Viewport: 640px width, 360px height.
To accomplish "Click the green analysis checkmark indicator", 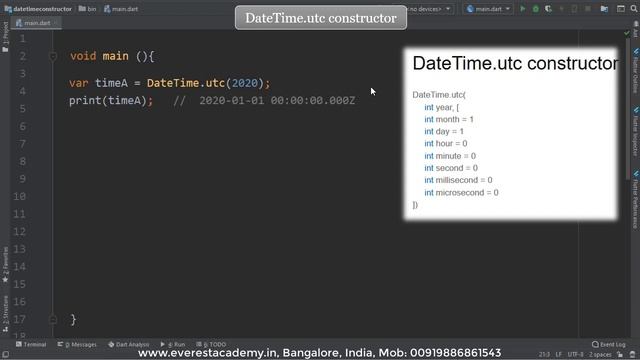I will [627, 33].
